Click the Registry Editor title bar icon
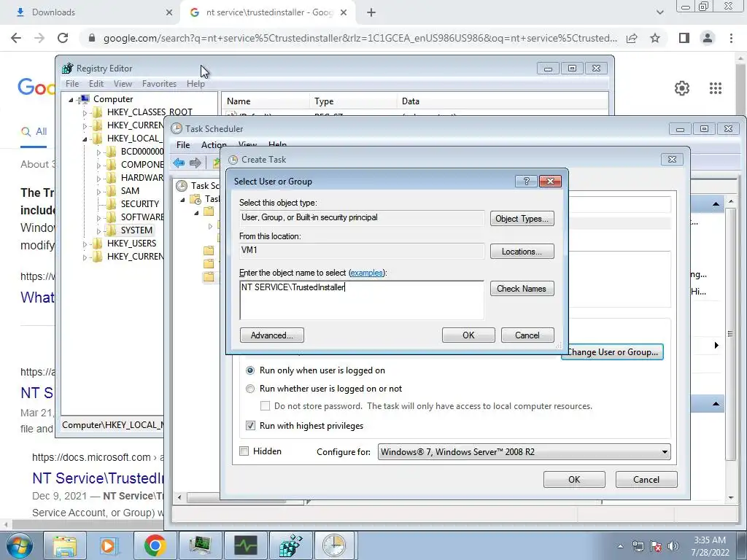Screen dimensions: 747x560 tap(68, 68)
